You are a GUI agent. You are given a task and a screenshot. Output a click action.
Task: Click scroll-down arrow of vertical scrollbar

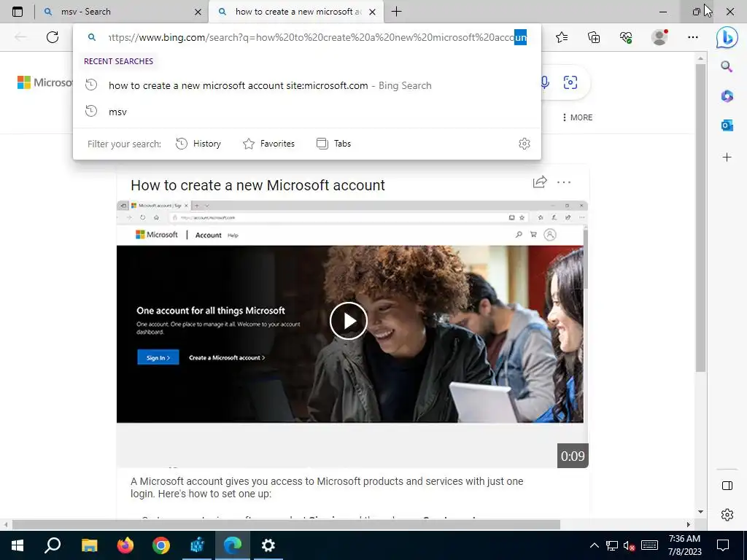700,512
